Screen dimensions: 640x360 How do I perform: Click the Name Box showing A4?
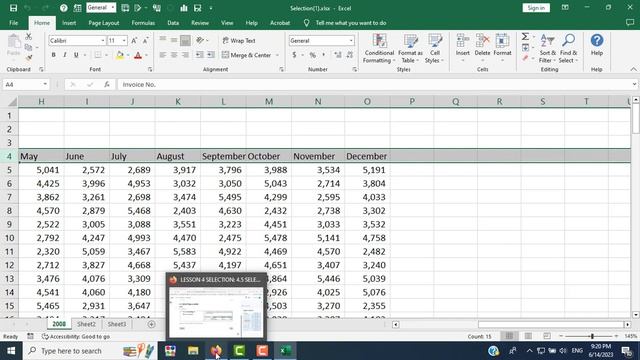click(25, 84)
